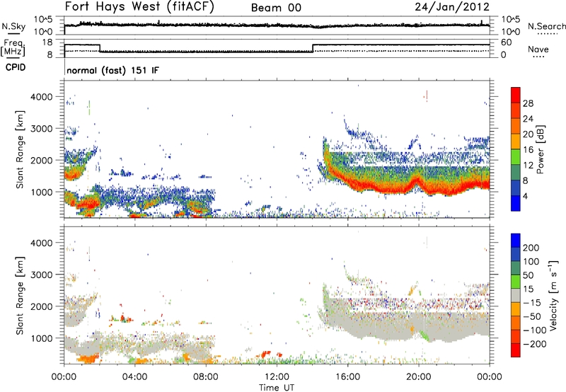Click the blue bottom of the power color bar
This screenshot has height=392, width=566.
[x=516, y=203]
